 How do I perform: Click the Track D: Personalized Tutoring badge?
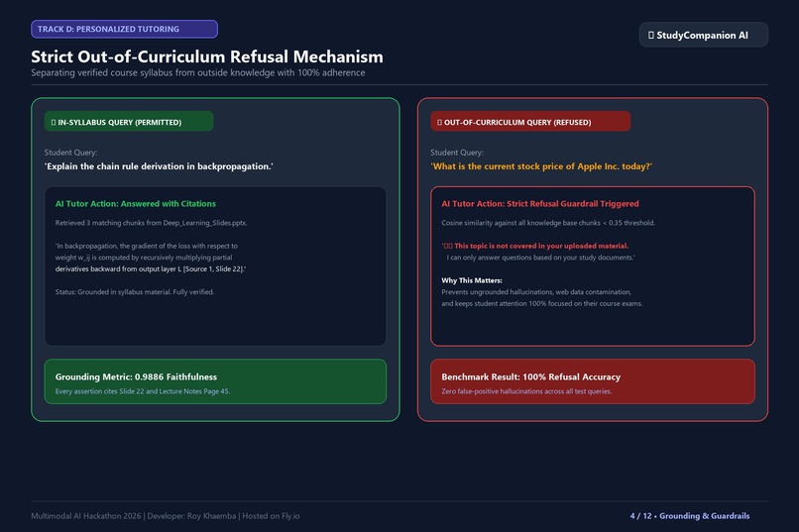pyautogui.click(x=124, y=29)
